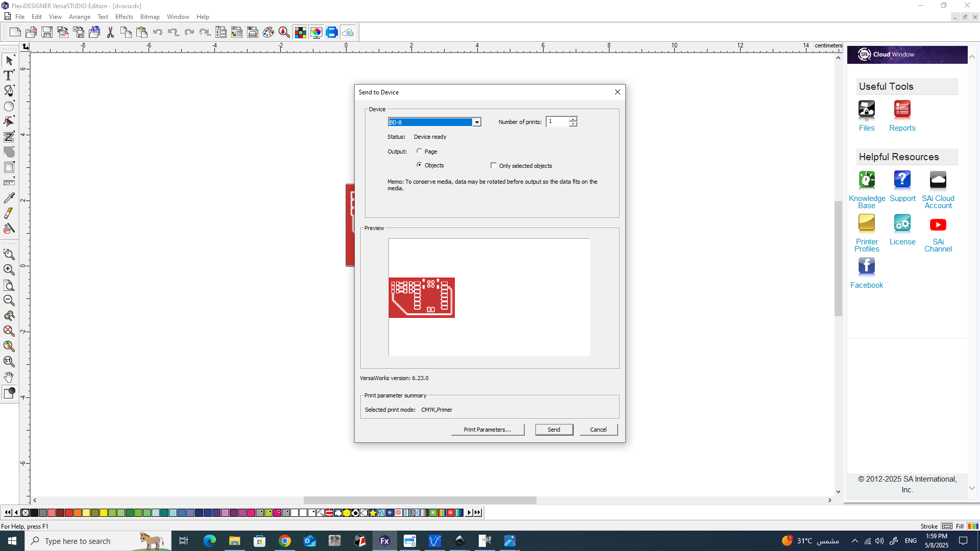
Task: Click the print preview thumbnail
Action: [422, 297]
